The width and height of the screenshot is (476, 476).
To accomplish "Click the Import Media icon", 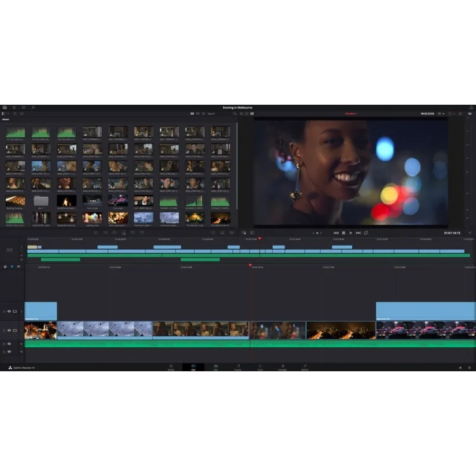I will (15, 114).
